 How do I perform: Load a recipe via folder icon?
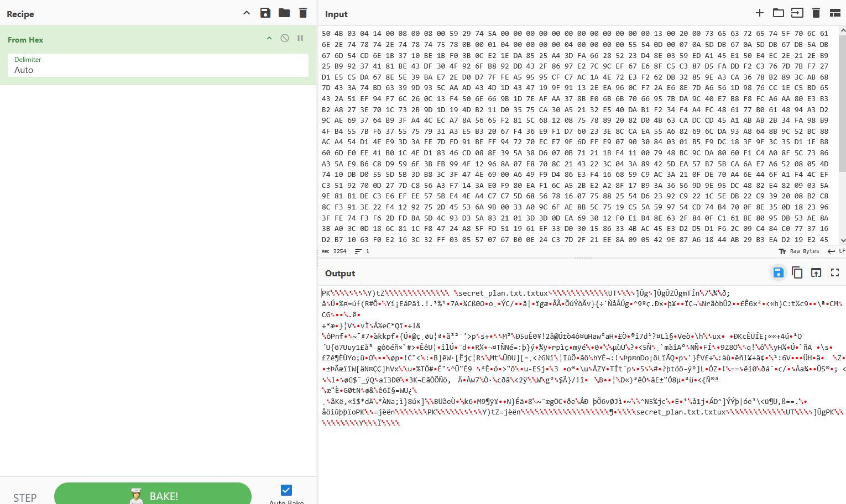point(284,13)
